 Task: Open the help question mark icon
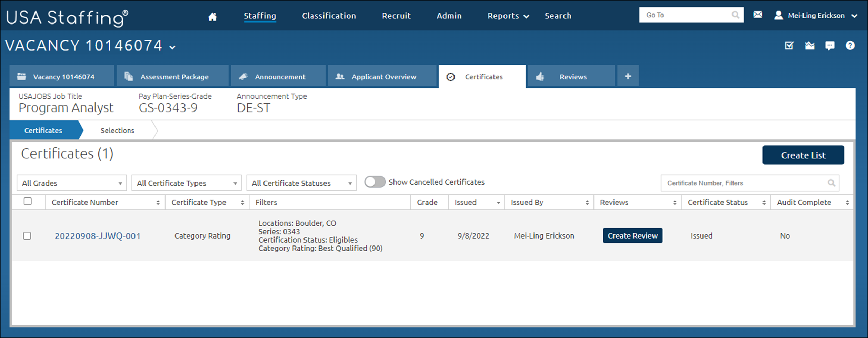[850, 45]
